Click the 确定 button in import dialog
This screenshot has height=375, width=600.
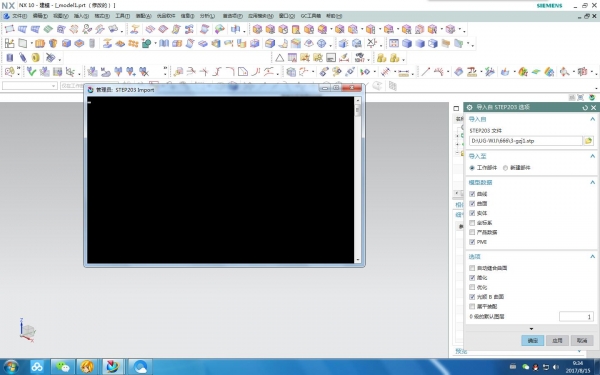(533, 340)
